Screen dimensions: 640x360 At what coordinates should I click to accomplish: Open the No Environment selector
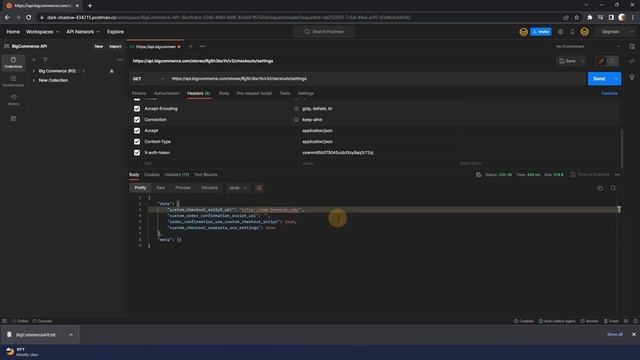(588, 47)
